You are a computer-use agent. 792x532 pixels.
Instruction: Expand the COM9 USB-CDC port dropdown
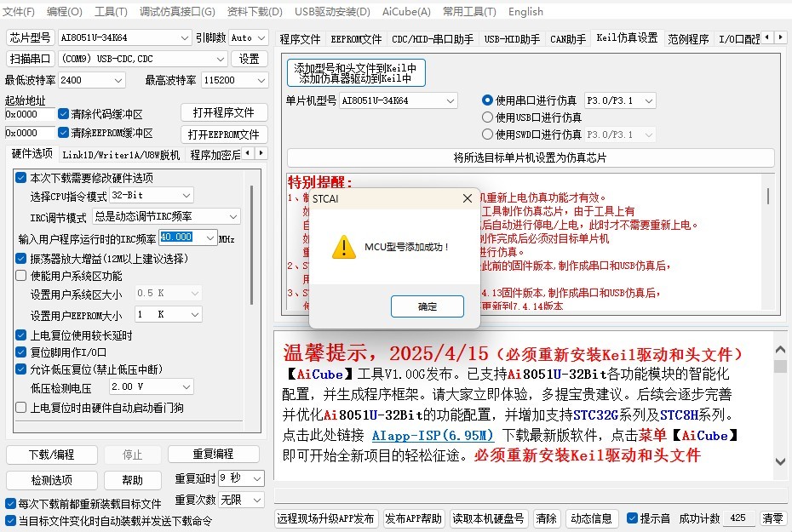(221, 59)
